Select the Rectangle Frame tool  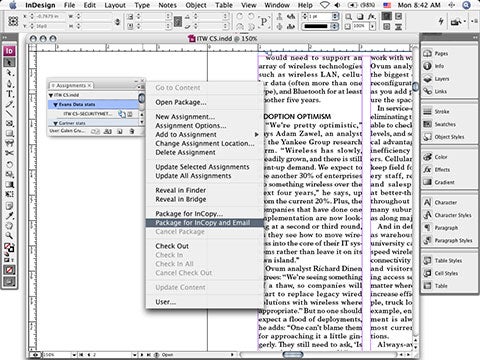9,124
